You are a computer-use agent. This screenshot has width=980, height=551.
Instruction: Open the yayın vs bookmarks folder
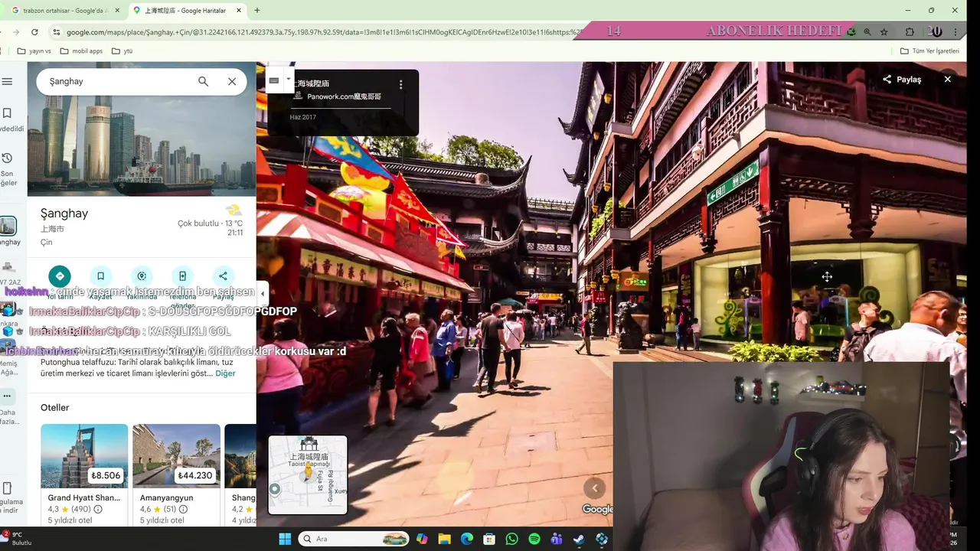point(34,51)
